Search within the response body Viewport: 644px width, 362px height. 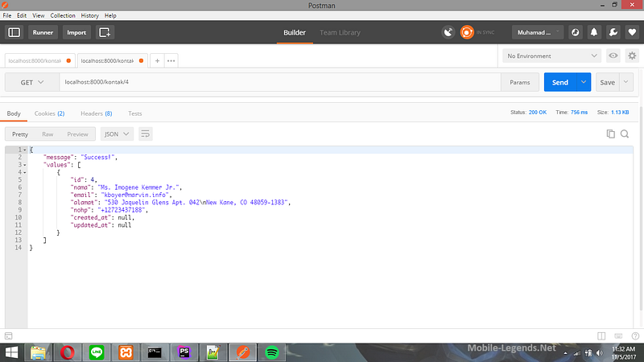625,134
